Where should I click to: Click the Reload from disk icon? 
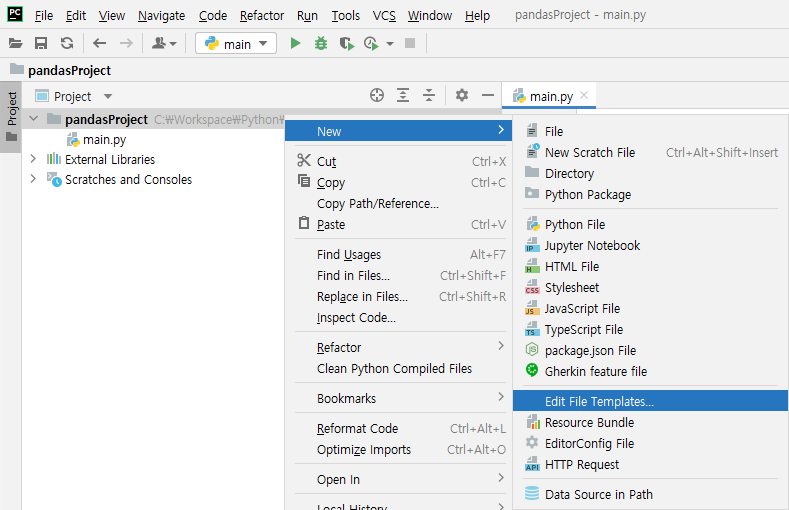coord(67,44)
